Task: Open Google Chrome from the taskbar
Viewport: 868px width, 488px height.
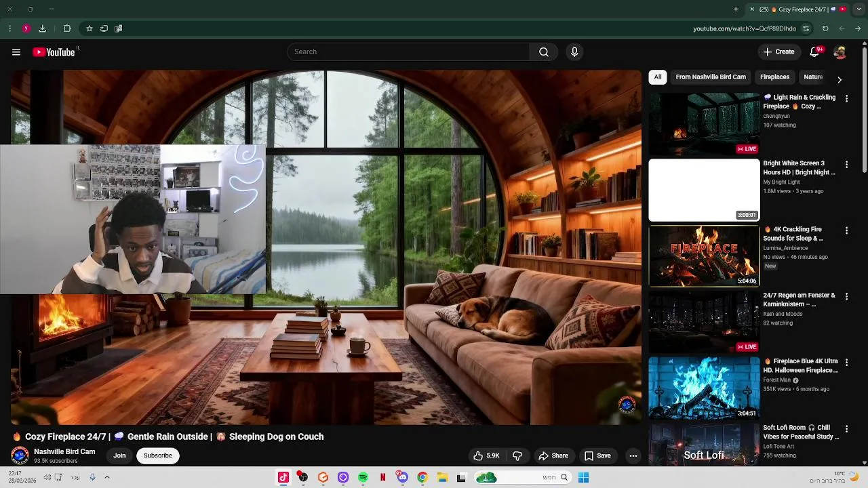Action: click(x=422, y=478)
